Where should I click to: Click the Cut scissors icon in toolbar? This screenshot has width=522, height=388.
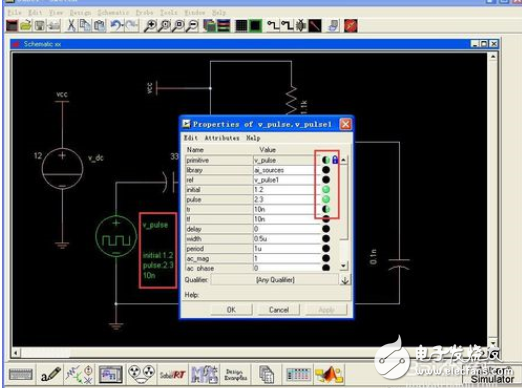click(x=71, y=26)
